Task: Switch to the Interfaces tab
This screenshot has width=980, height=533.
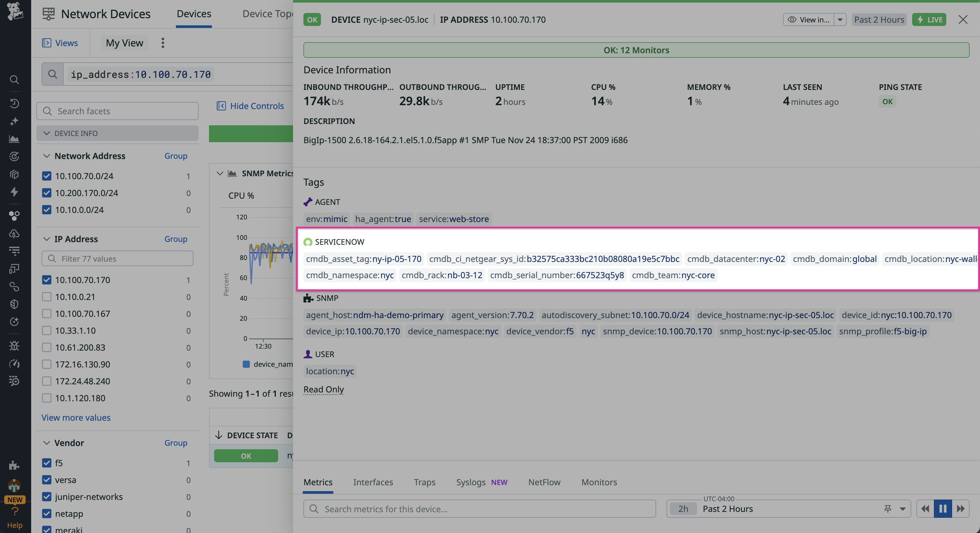Action: point(373,482)
